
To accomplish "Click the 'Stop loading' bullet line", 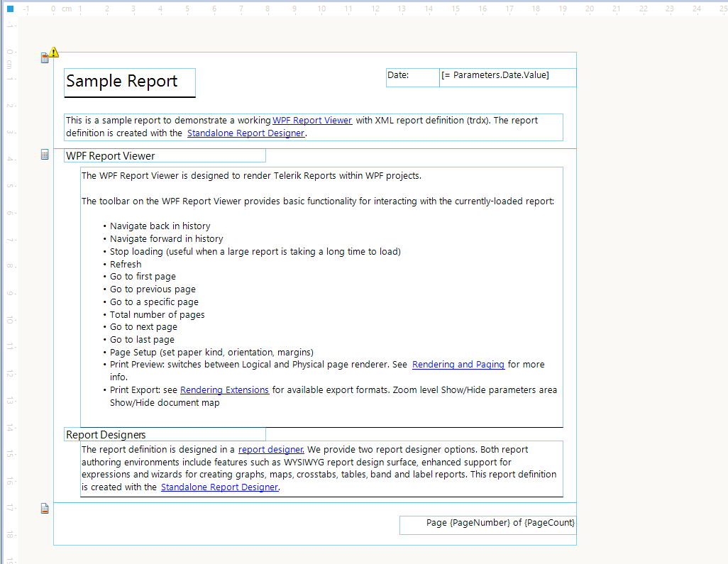I will point(255,252).
